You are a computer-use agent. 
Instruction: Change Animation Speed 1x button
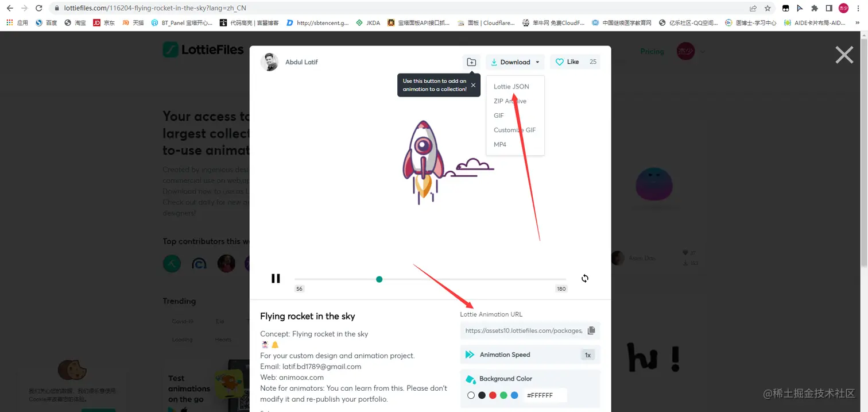point(588,355)
